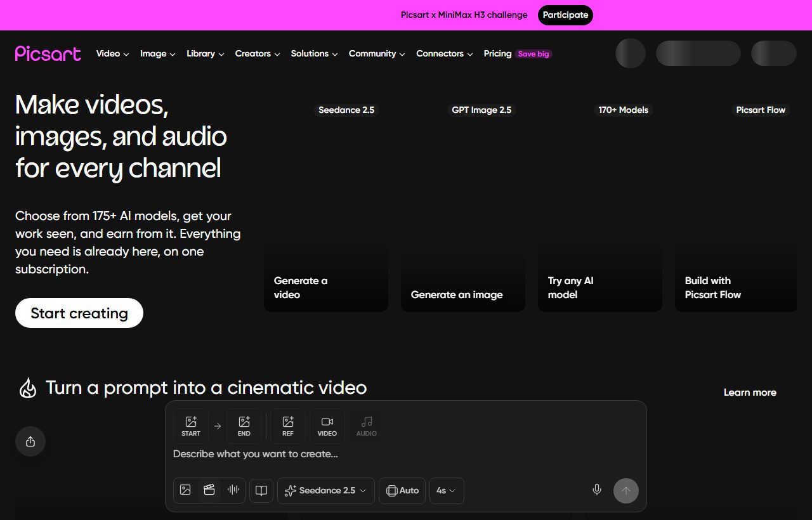Image resolution: width=812 pixels, height=520 pixels.
Task: Attach a VIDEO reference
Action: point(327,426)
